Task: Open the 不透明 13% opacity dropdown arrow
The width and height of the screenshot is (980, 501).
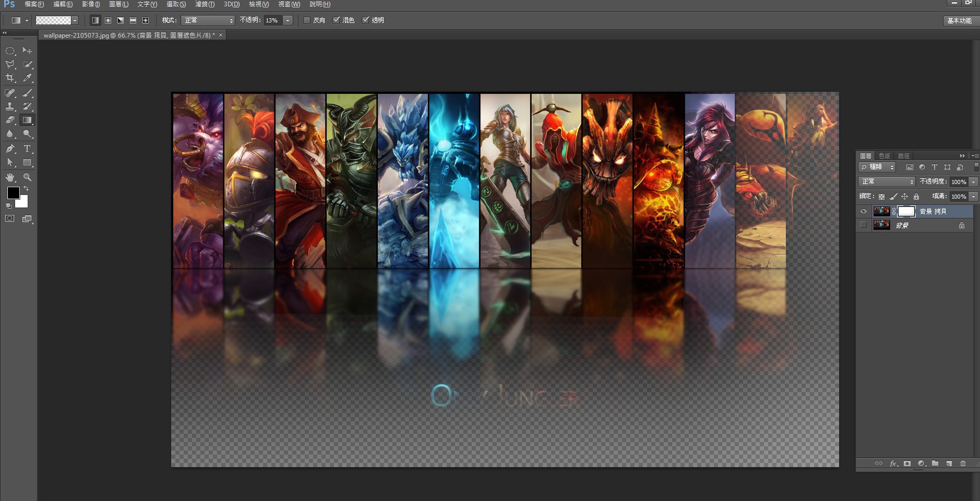Action: click(288, 20)
